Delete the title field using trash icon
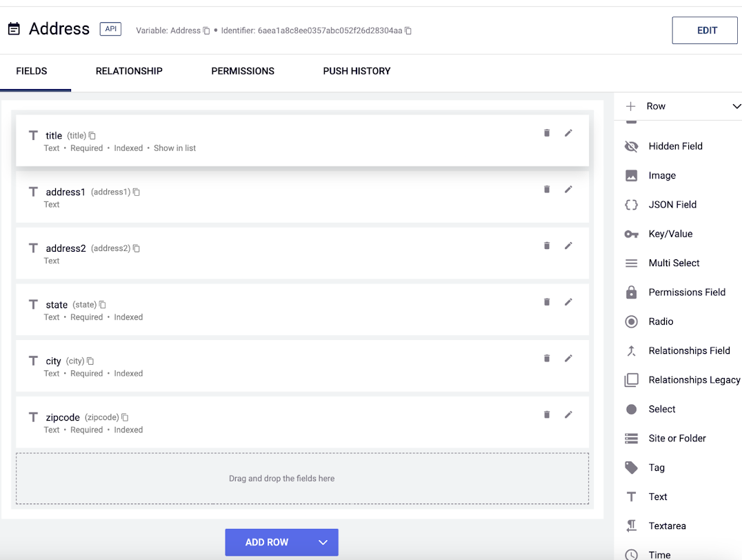 pos(547,133)
